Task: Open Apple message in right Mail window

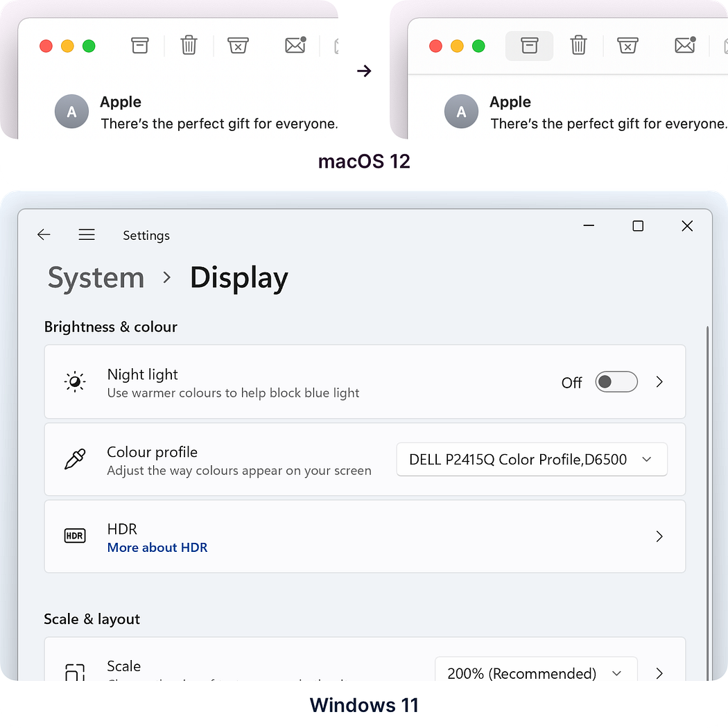Action: pyautogui.click(x=585, y=112)
